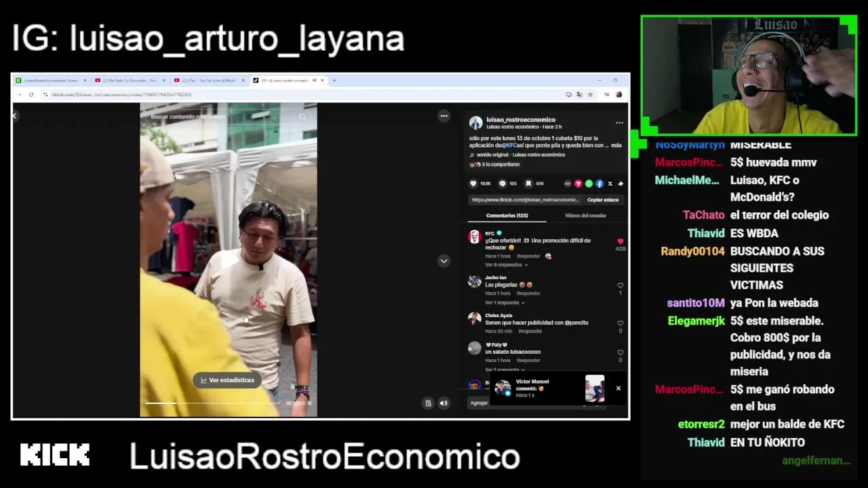Screen dimensions: 868x488
Task: Share video to X
Action: tap(610, 184)
